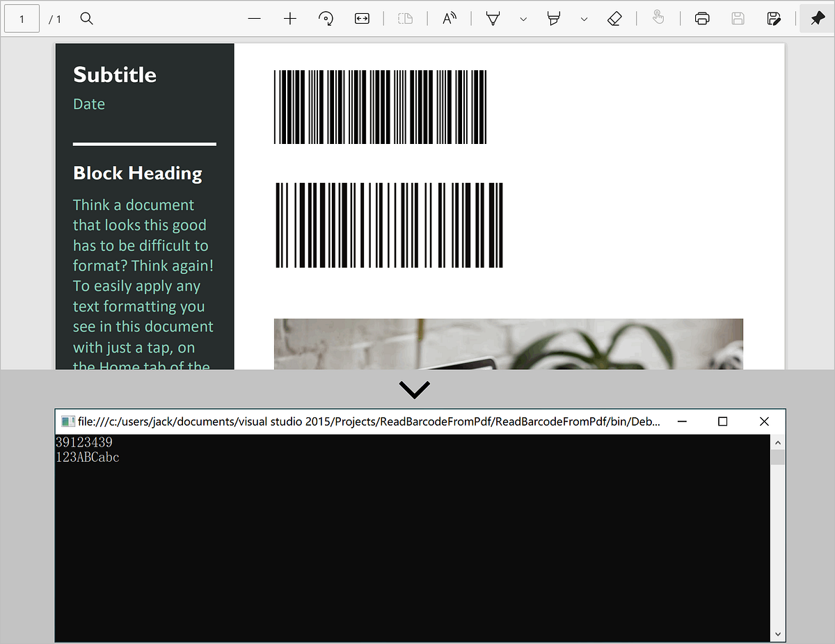Open the search bar to find text

click(86, 19)
